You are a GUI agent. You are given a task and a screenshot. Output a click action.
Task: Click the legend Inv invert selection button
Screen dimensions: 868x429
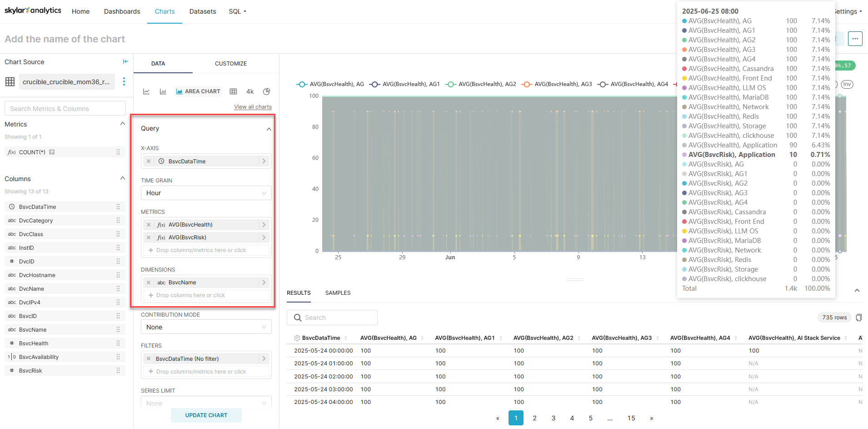coord(847,84)
